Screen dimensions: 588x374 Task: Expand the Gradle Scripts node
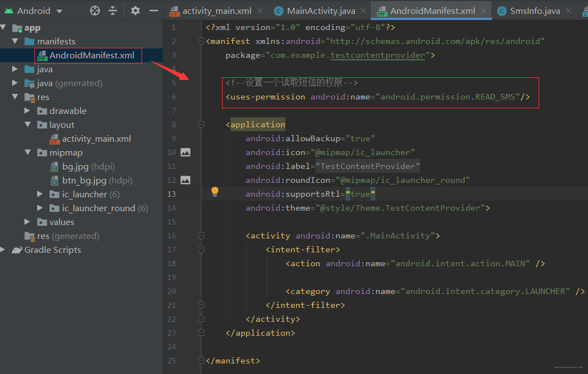(x=3, y=250)
